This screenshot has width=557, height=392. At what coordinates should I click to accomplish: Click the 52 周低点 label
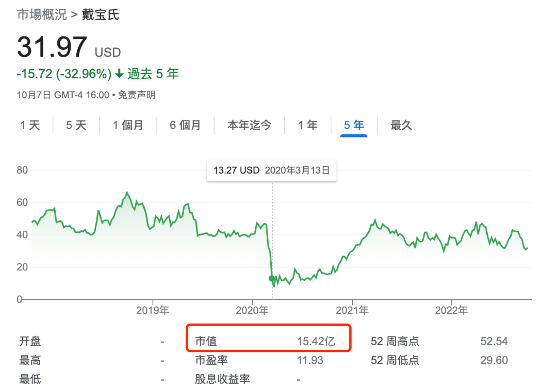click(395, 361)
